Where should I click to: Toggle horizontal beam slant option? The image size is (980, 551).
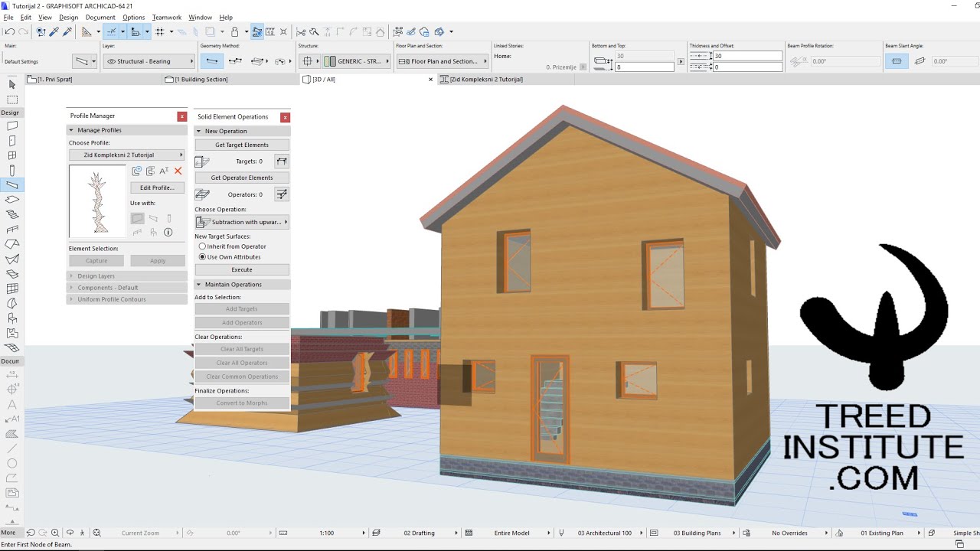coord(897,61)
